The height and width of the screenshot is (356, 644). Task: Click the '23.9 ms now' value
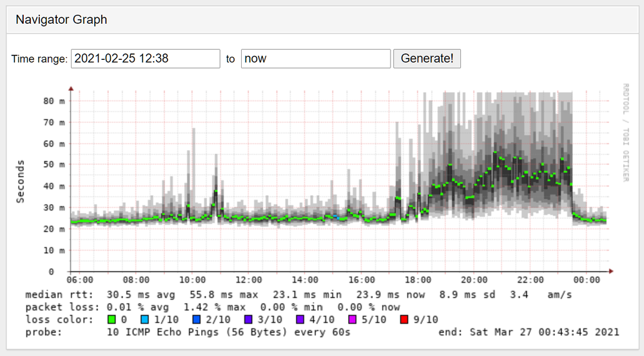[x=391, y=295]
